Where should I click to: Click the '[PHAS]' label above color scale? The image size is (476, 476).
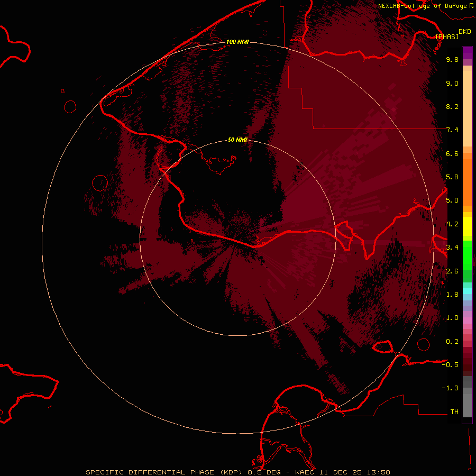[447, 36]
